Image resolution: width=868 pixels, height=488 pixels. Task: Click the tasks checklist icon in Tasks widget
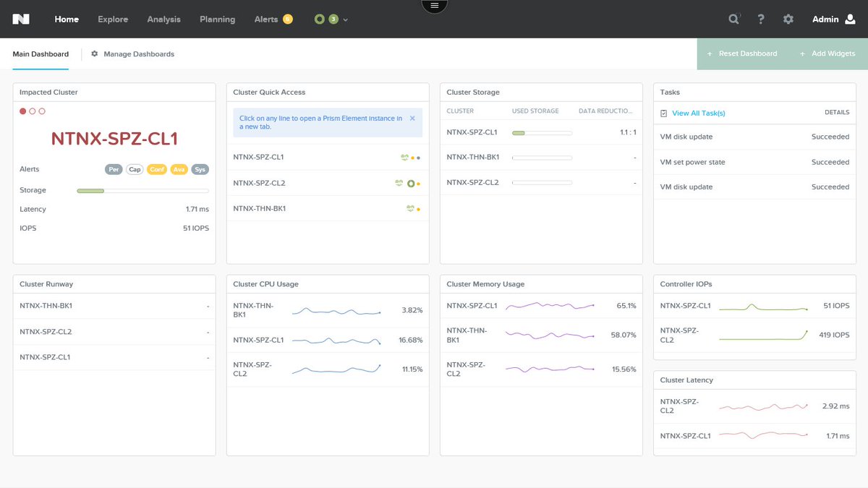click(664, 113)
